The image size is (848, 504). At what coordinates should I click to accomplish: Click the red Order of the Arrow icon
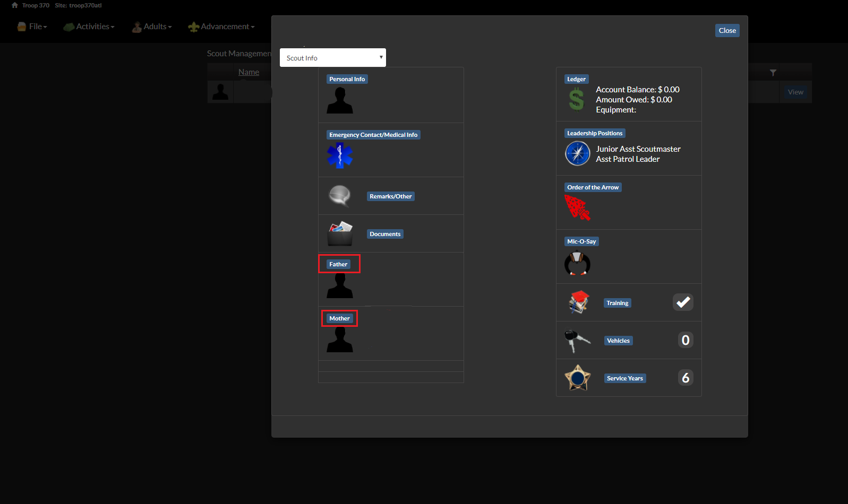tap(577, 207)
